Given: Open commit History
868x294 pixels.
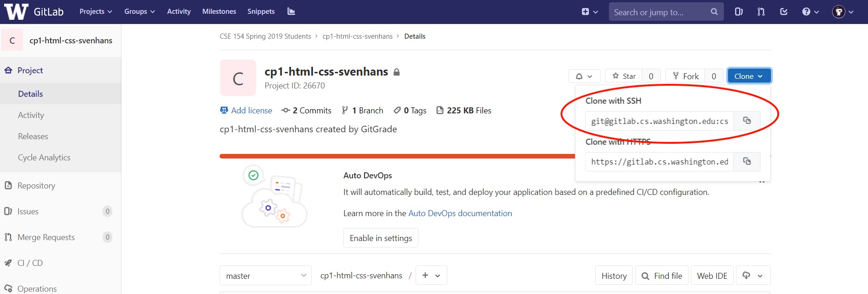Looking at the screenshot, I should click(614, 276).
